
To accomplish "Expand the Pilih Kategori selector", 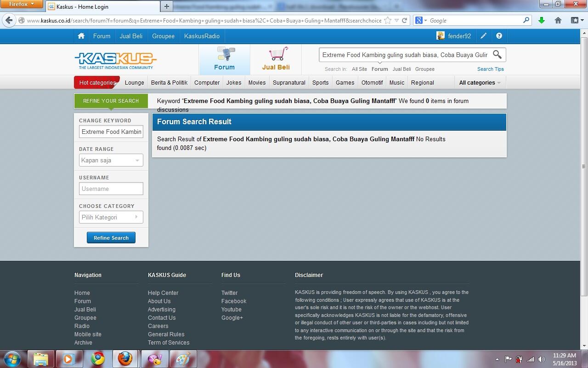I will pyautogui.click(x=111, y=217).
